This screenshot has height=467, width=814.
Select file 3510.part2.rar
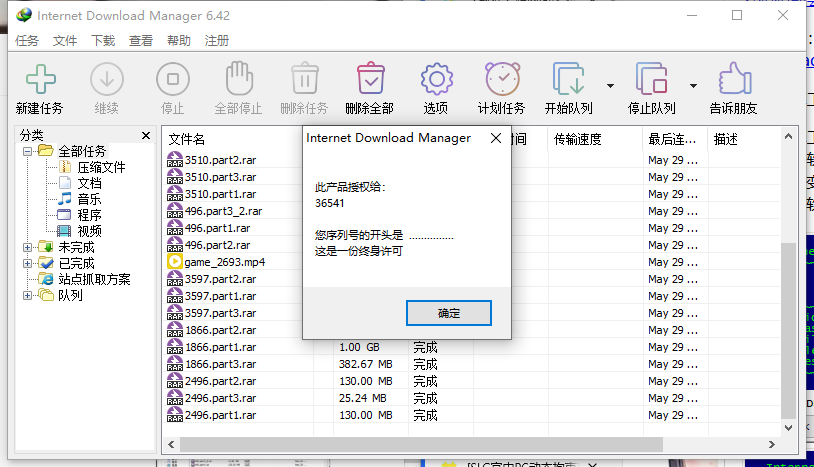point(220,160)
